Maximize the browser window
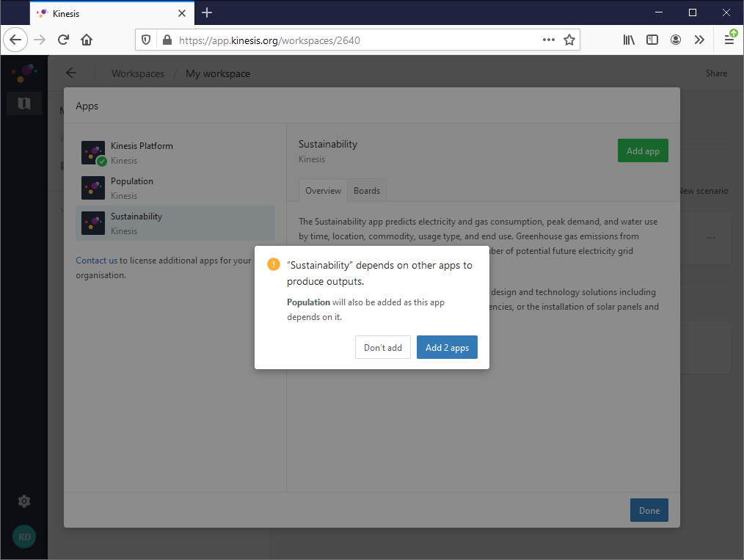The height and width of the screenshot is (560, 744). (x=693, y=12)
